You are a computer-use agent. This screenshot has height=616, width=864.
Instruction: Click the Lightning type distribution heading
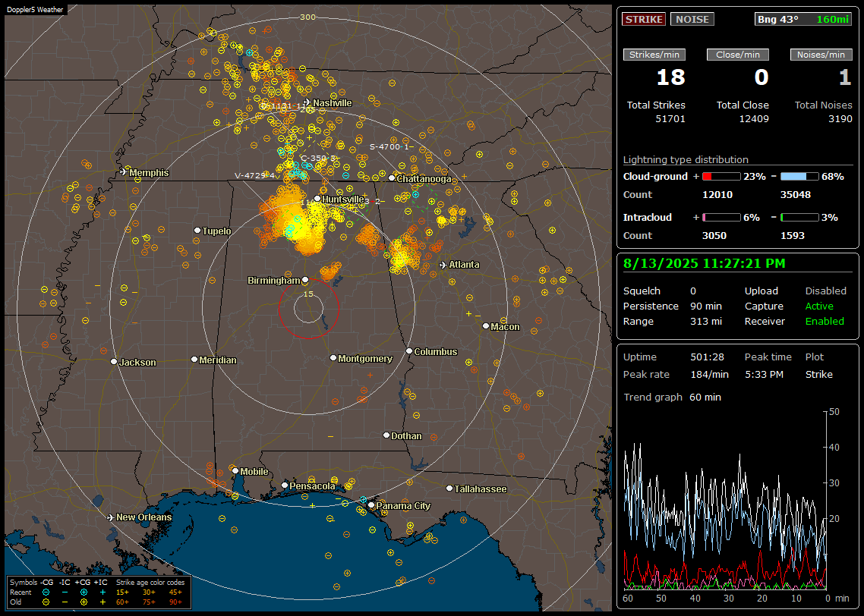pyautogui.click(x=686, y=159)
